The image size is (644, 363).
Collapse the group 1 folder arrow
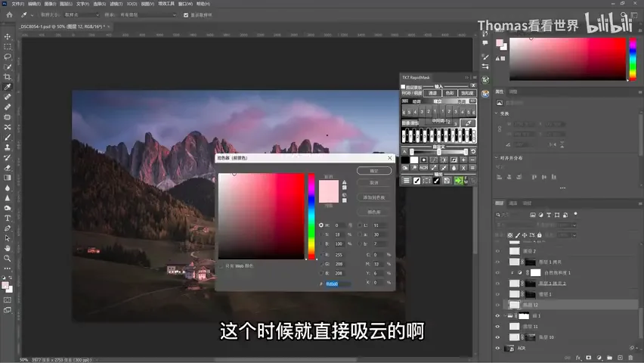pos(505,315)
